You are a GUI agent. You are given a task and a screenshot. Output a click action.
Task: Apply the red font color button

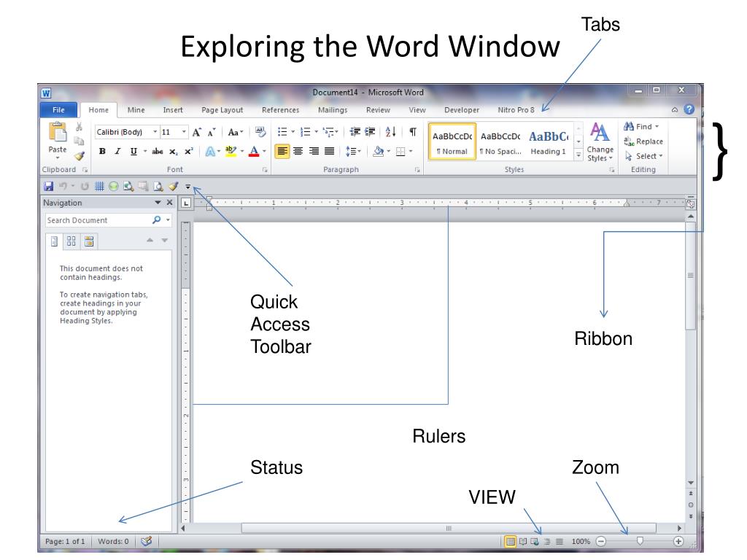(x=254, y=152)
